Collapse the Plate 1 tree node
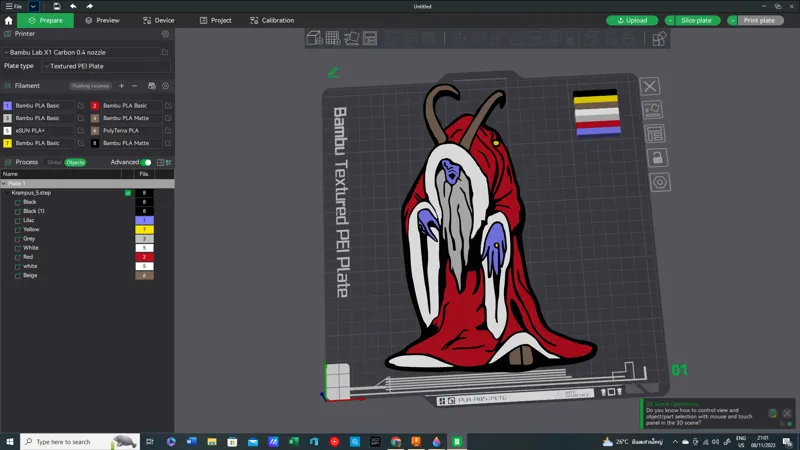This screenshot has height=450, width=800. point(4,183)
